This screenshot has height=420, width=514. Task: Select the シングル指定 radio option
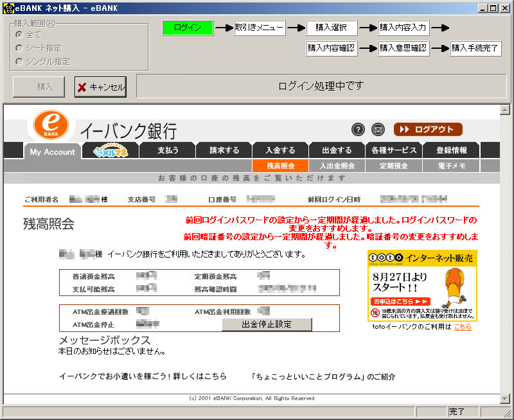click(x=19, y=62)
